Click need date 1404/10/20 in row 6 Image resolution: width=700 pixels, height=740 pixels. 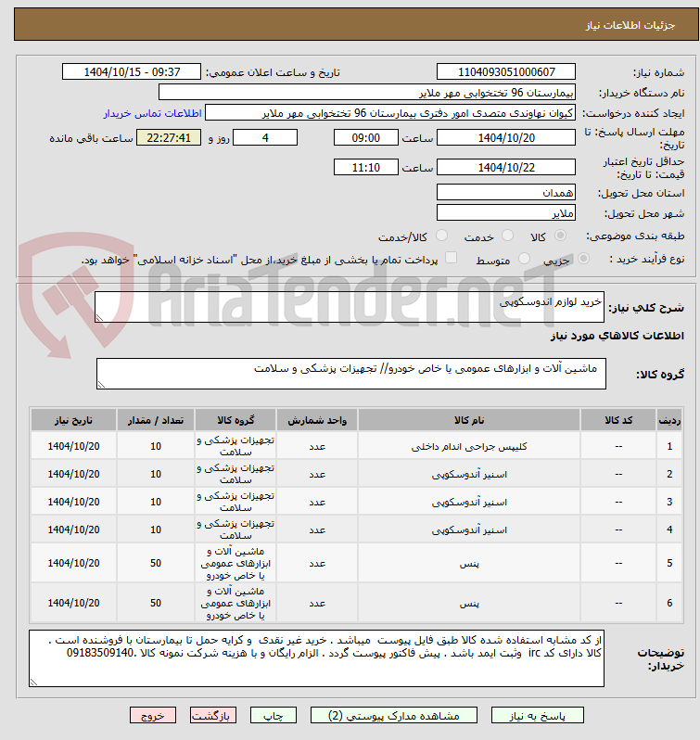(73, 603)
